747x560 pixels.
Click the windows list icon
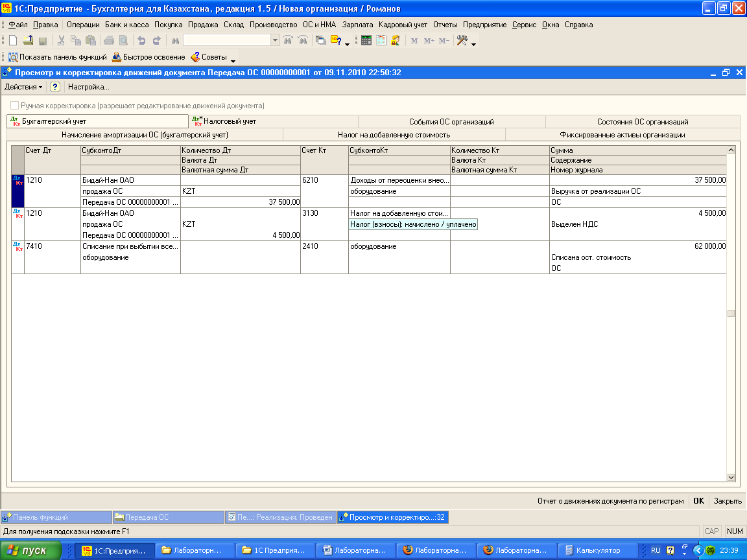coord(321,41)
